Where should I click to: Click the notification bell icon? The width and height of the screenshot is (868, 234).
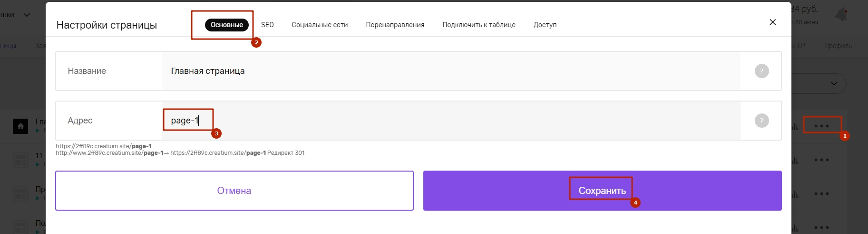coord(842,14)
